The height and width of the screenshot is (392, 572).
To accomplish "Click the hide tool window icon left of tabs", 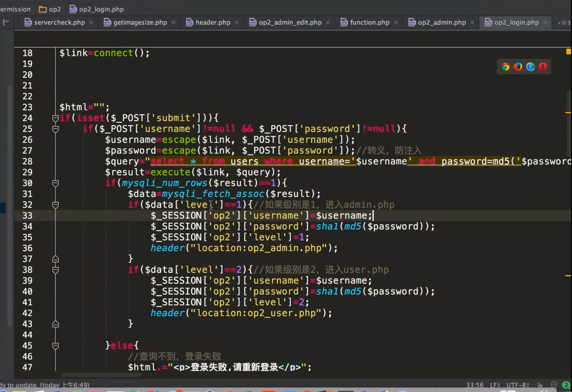I will (x=6, y=22).
